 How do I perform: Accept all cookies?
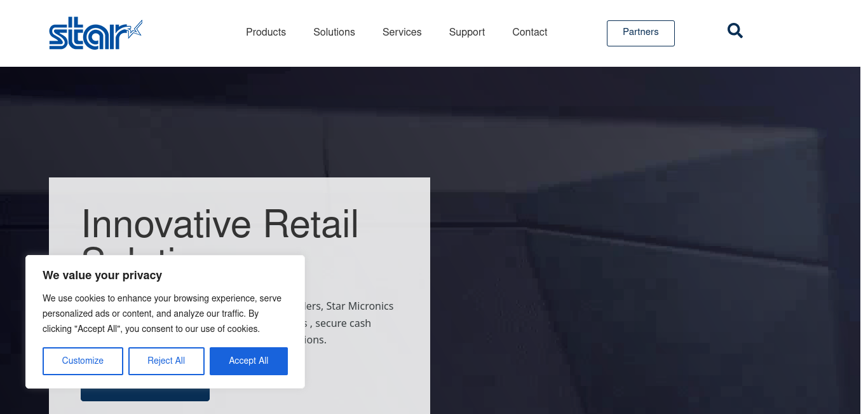[248, 361]
